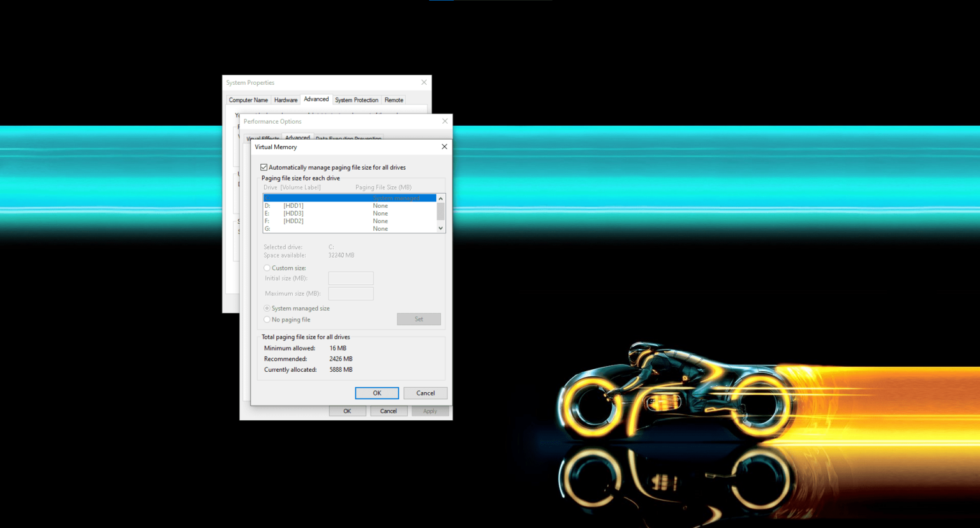Image resolution: width=980 pixels, height=528 pixels.
Task: Confirm with OK in Virtual Memory dialog
Action: 376,393
